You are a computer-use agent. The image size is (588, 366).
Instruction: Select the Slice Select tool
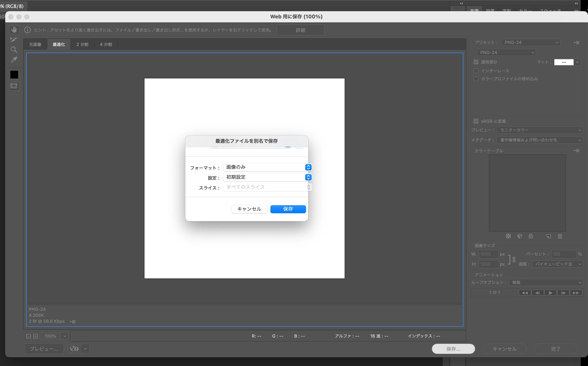(14, 40)
